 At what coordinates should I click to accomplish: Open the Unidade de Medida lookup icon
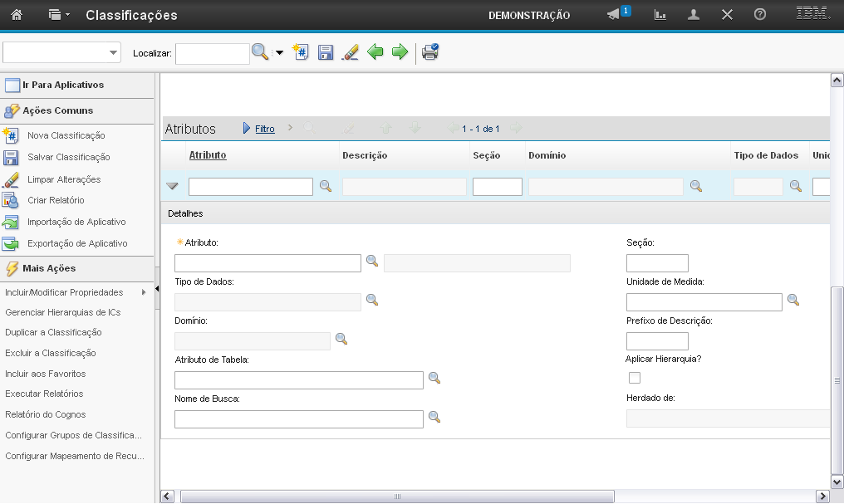(x=793, y=300)
